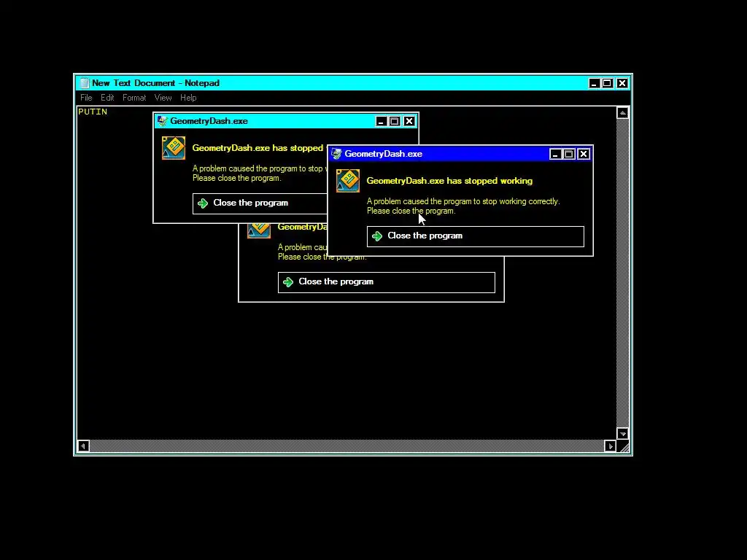Close the cyan-titled GeometryDash.exe dialog
The height and width of the screenshot is (560, 747).
click(409, 122)
